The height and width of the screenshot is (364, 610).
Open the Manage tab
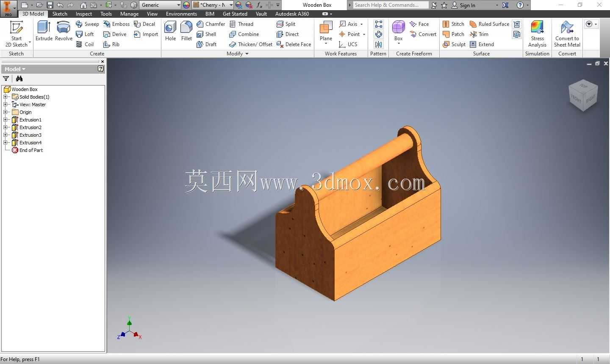[129, 14]
